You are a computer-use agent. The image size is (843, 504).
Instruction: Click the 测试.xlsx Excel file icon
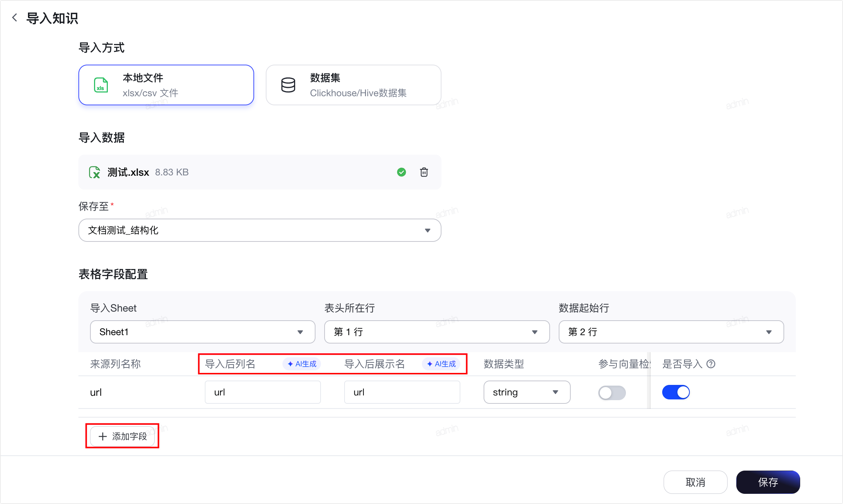(x=95, y=172)
